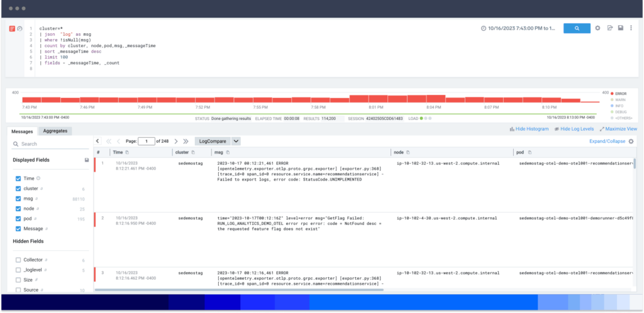Switch to the Aggregates tab

click(55, 131)
